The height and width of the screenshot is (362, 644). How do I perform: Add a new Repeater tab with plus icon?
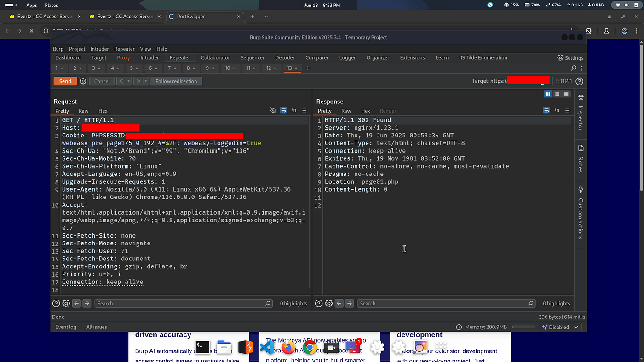pyautogui.click(x=308, y=68)
